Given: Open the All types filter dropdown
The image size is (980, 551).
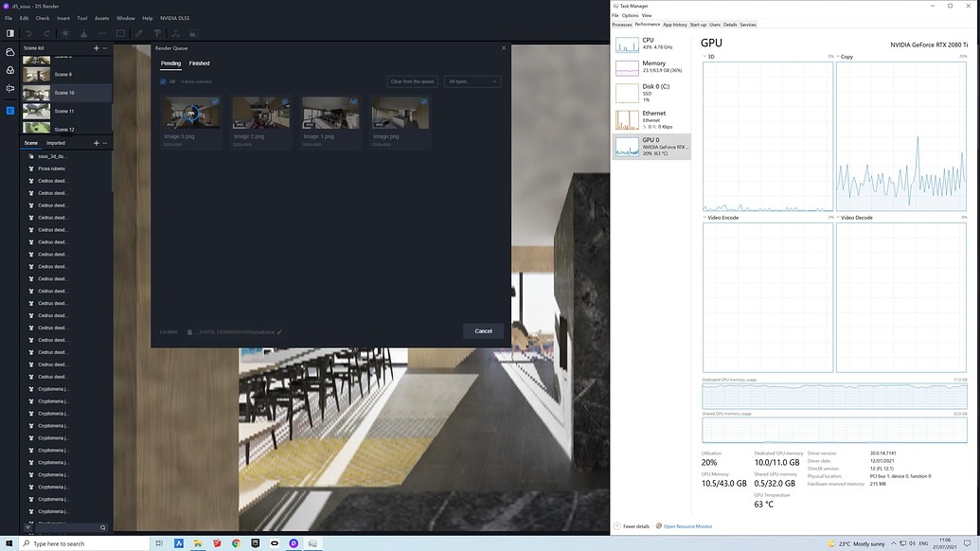Looking at the screenshot, I should coord(472,81).
